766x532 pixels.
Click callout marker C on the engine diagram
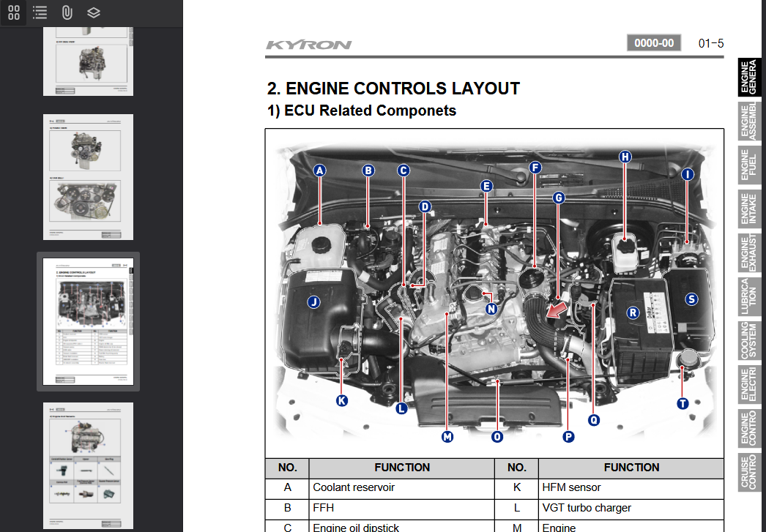403,171
